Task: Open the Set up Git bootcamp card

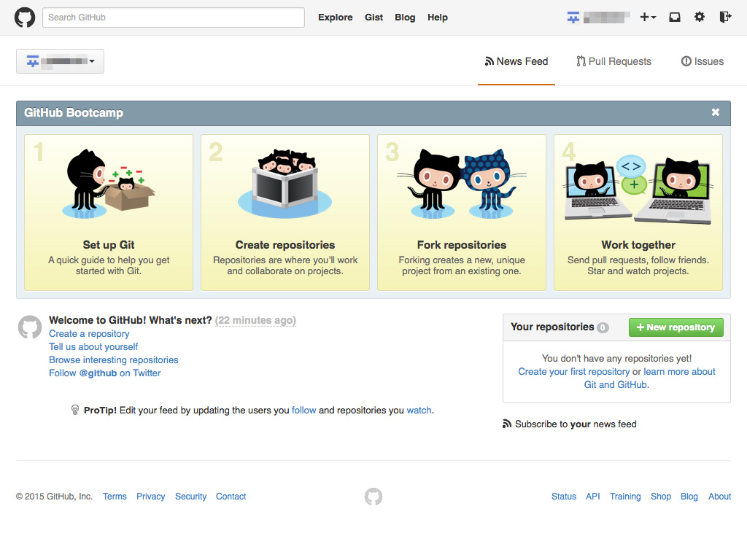Action: tap(109, 212)
